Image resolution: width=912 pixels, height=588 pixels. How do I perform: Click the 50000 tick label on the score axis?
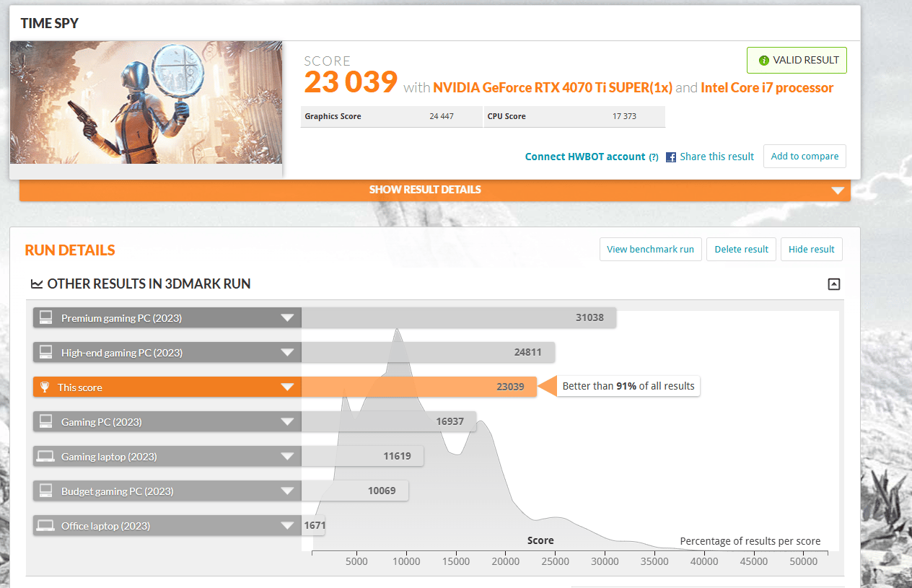coord(804,561)
